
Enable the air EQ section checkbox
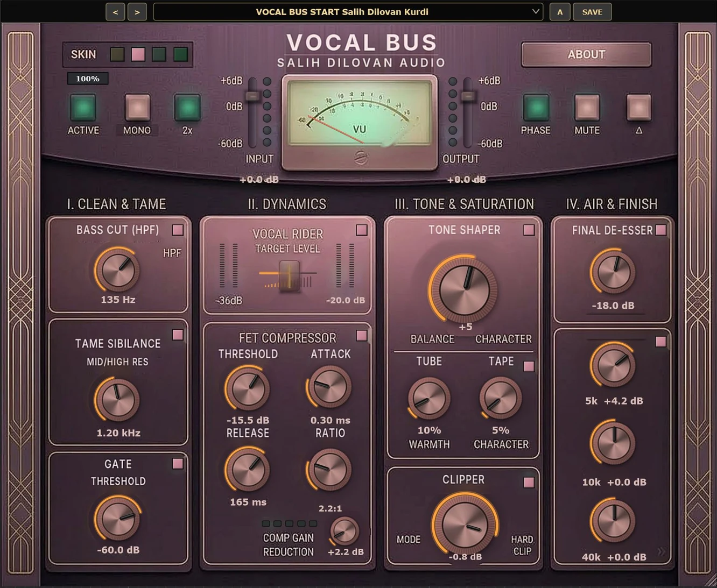661,342
